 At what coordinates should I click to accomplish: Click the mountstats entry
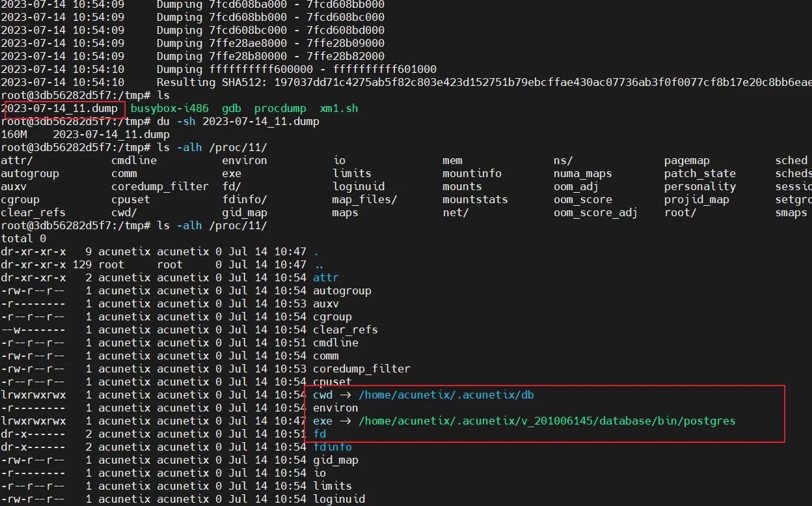point(476,200)
